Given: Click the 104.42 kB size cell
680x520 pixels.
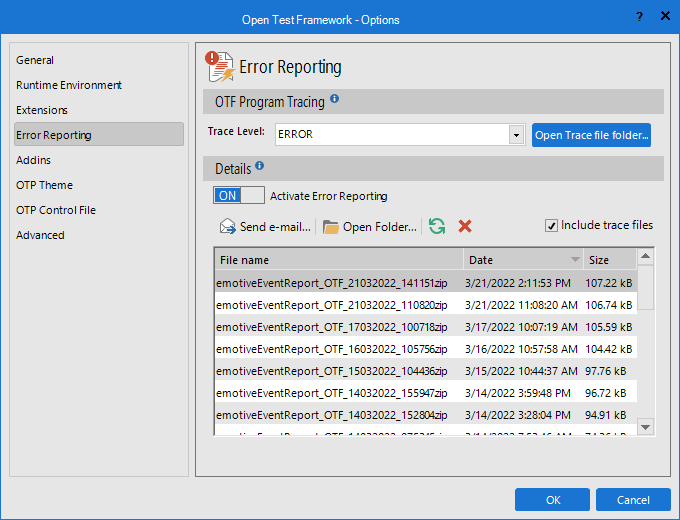Looking at the screenshot, I should 608,349.
